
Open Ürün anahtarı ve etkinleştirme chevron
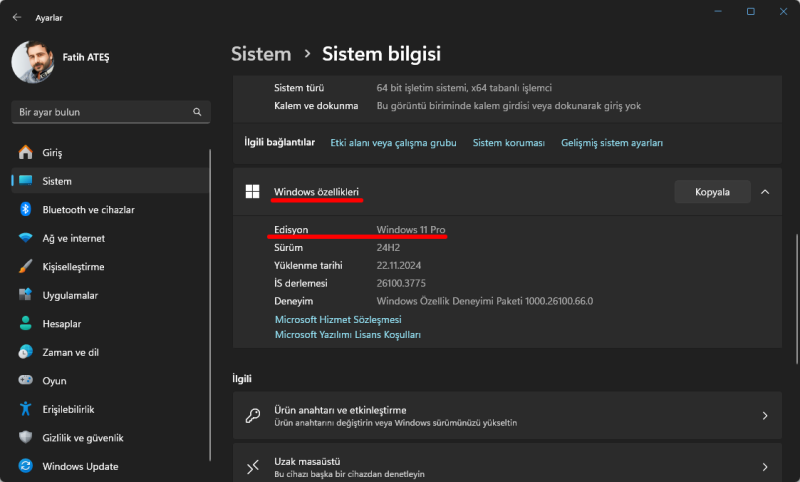[765, 416]
